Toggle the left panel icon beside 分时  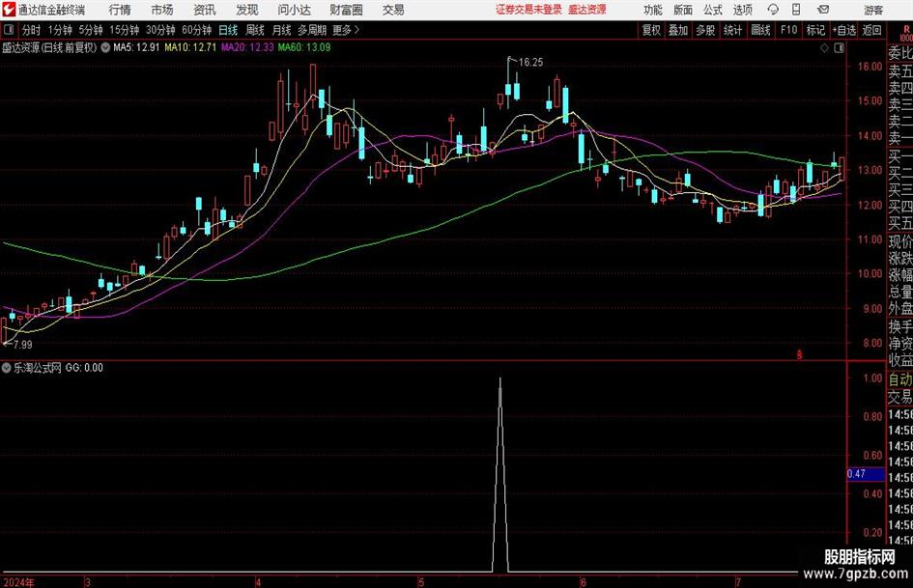pos(9,30)
